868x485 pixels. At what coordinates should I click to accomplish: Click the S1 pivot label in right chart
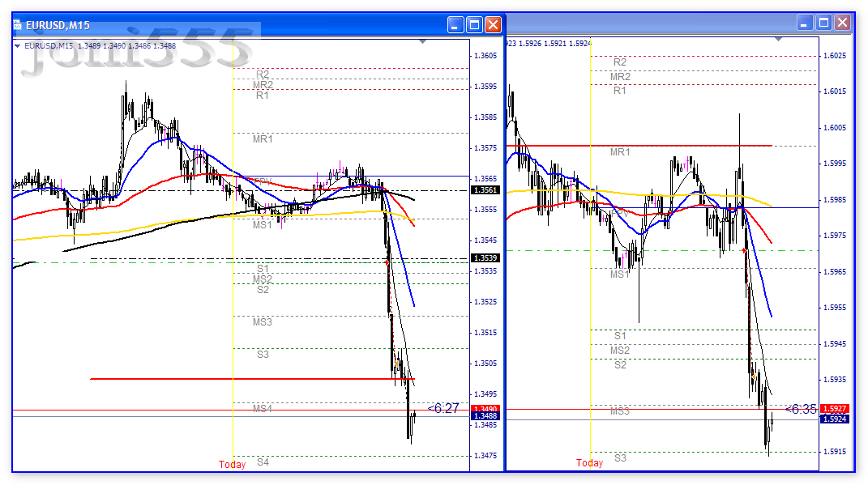(620, 336)
